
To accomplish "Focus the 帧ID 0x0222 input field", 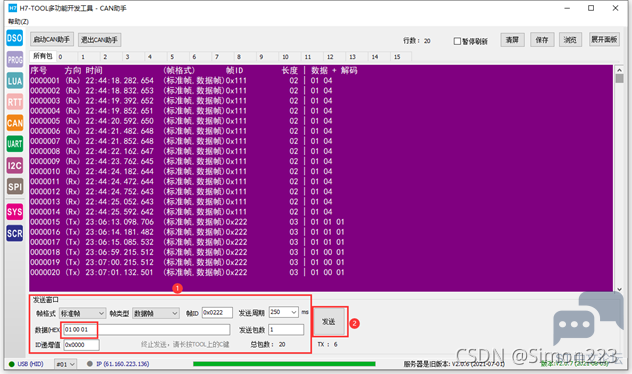I will point(217,312).
